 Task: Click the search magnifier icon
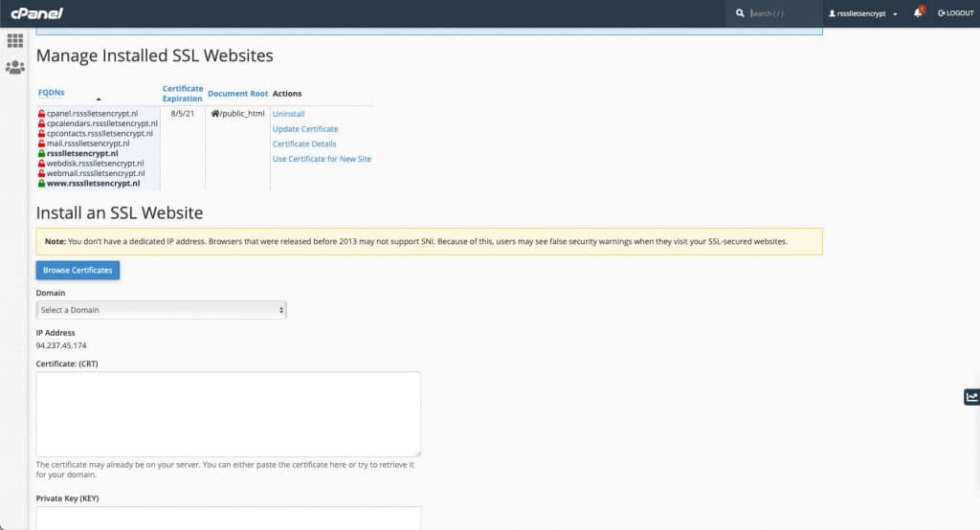click(740, 13)
